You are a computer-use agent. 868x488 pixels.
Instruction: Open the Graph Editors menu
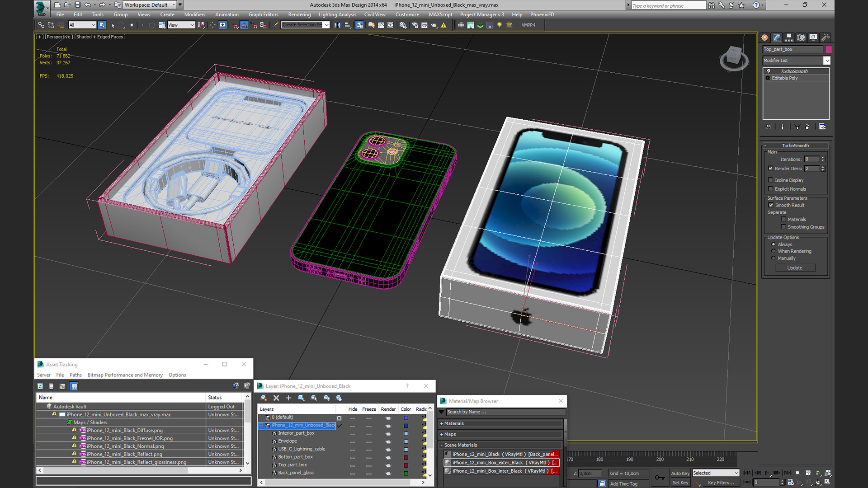coord(263,14)
